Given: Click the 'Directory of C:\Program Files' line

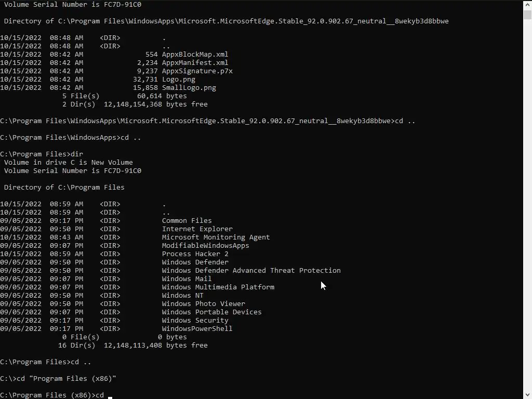Looking at the screenshot, I should (x=64, y=188).
